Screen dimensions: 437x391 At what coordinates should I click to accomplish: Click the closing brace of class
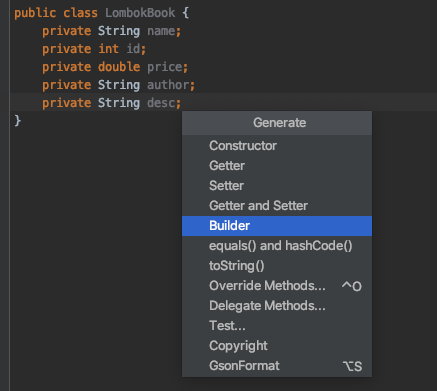[x=18, y=120]
